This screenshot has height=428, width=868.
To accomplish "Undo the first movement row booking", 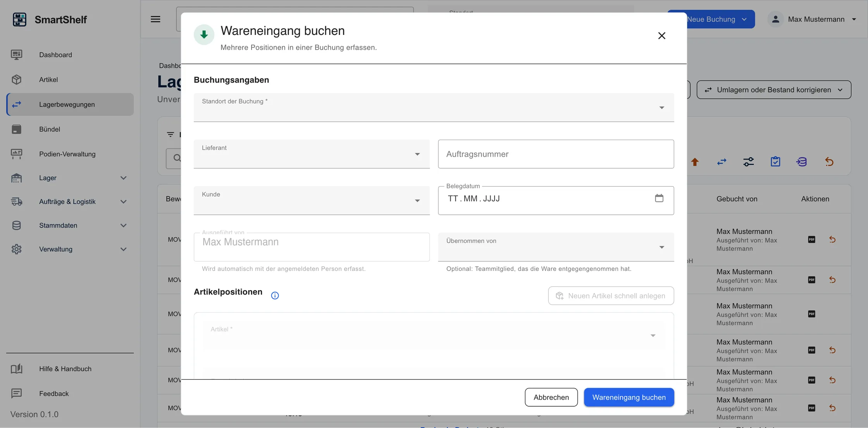I will coord(832,239).
